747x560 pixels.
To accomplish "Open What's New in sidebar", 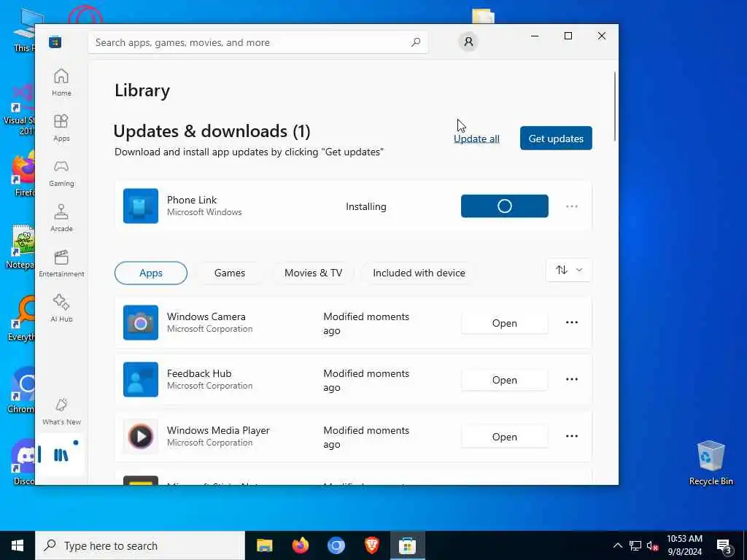I will click(x=61, y=411).
